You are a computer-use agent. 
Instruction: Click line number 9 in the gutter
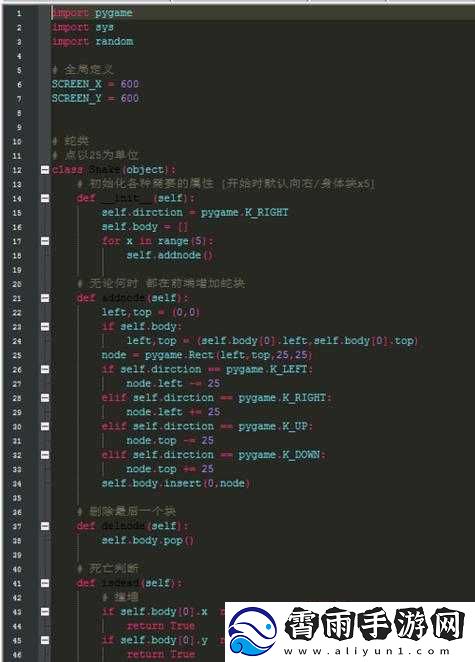[19, 127]
